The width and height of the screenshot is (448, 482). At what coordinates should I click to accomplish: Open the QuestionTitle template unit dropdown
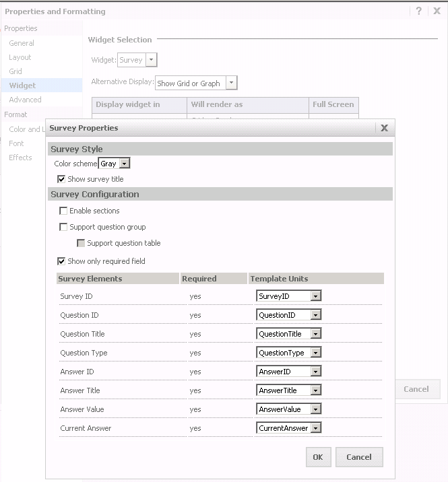[315, 334]
